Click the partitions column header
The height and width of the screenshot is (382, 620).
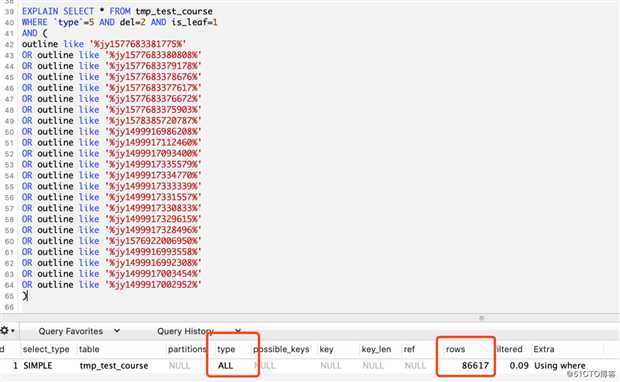(x=187, y=349)
